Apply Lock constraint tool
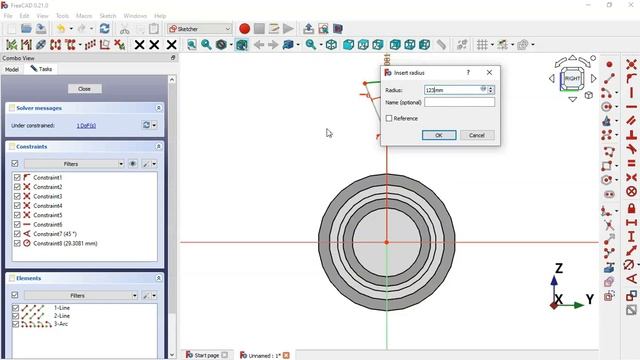Image resolution: width=640 pixels, height=360 pixels. tap(631, 209)
